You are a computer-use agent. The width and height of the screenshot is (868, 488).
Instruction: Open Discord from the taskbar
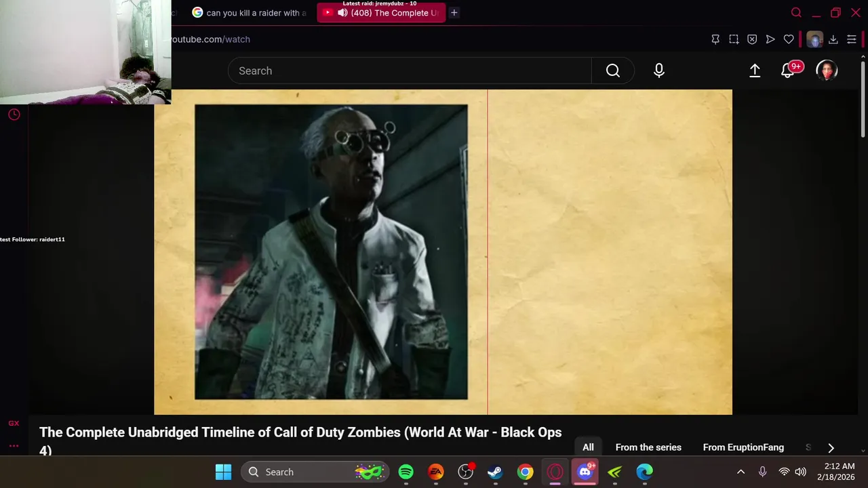pos(585,472)
